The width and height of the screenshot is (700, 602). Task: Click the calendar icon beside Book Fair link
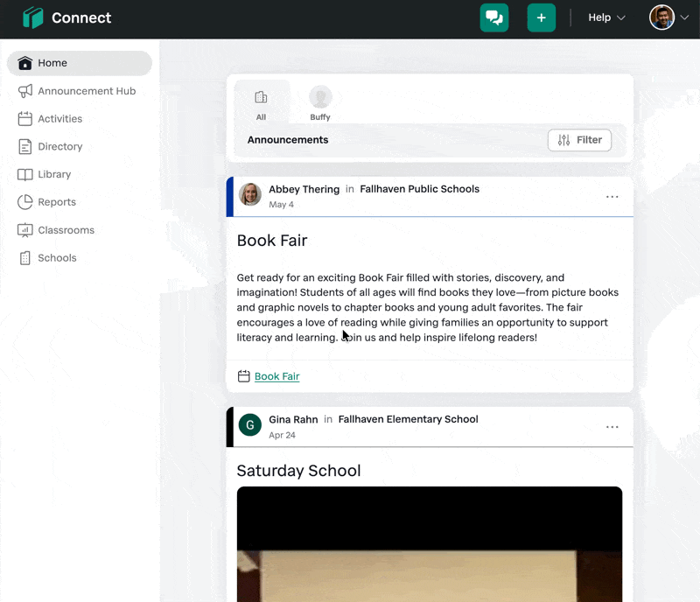point(244,376)
